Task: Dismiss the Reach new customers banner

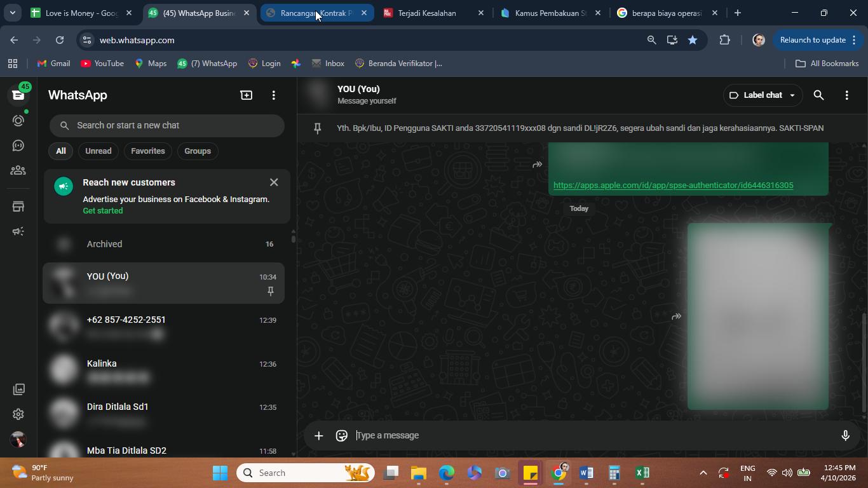Action: 274,182
